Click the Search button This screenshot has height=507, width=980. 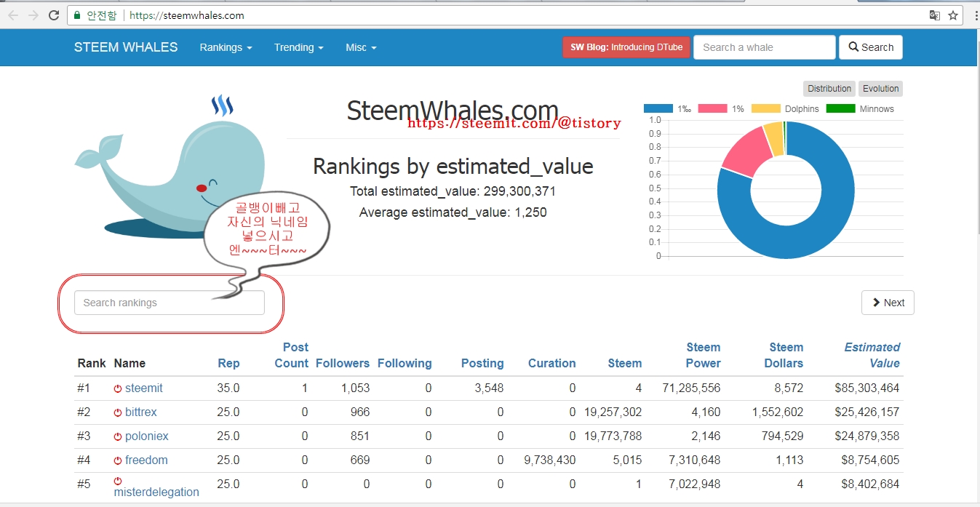click(871, 47)
